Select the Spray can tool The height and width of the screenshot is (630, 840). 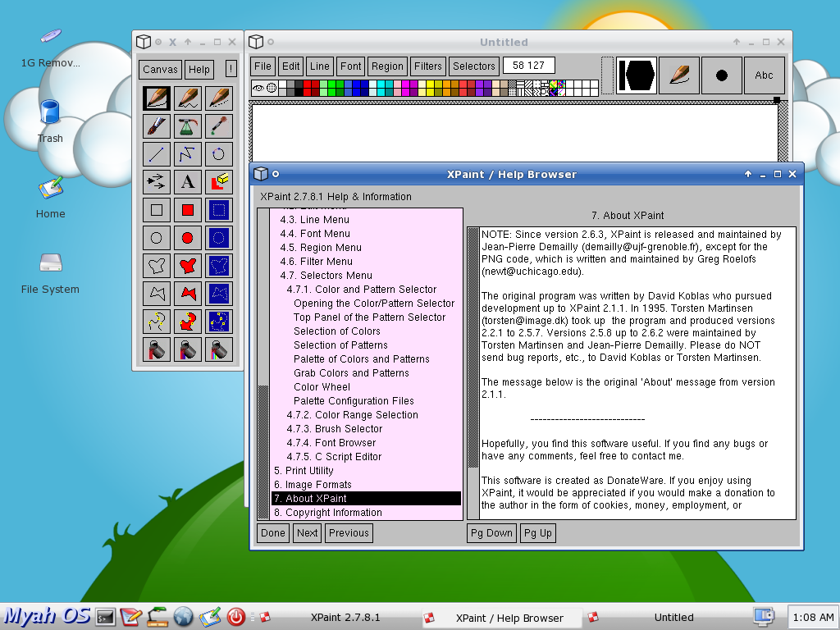coord(188,126)
